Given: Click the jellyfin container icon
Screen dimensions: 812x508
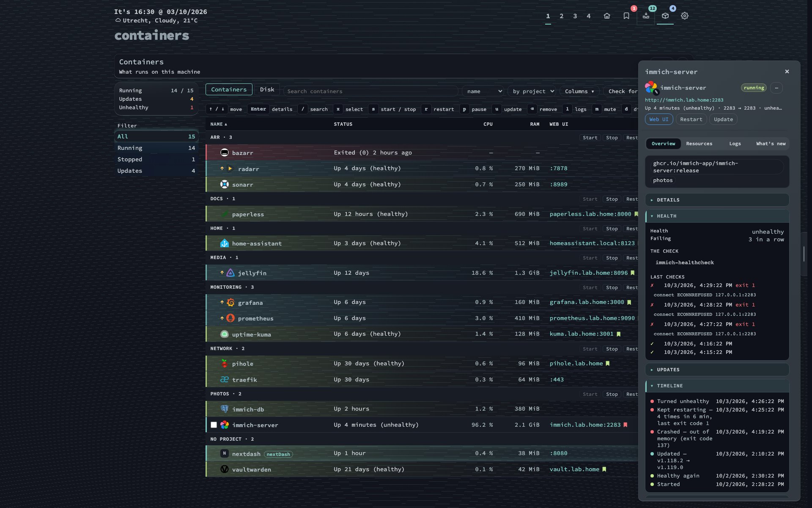Looking at the screenshot, I should pos(230,273).
